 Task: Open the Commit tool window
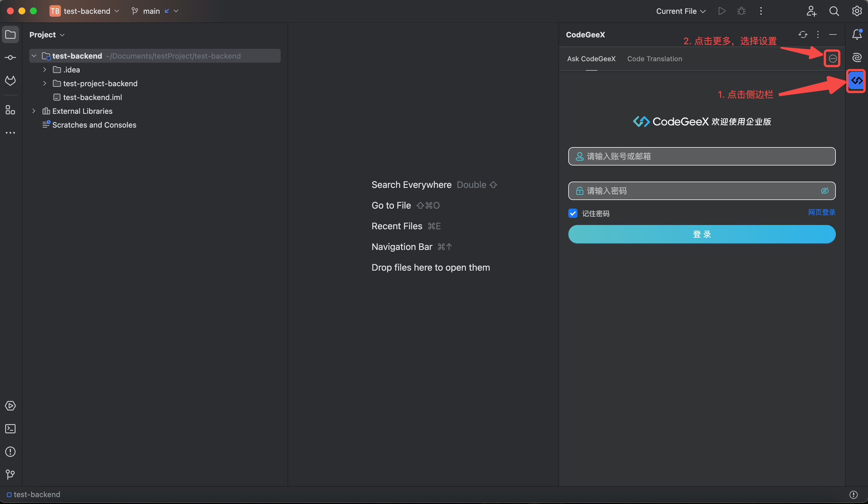[10, 57]
